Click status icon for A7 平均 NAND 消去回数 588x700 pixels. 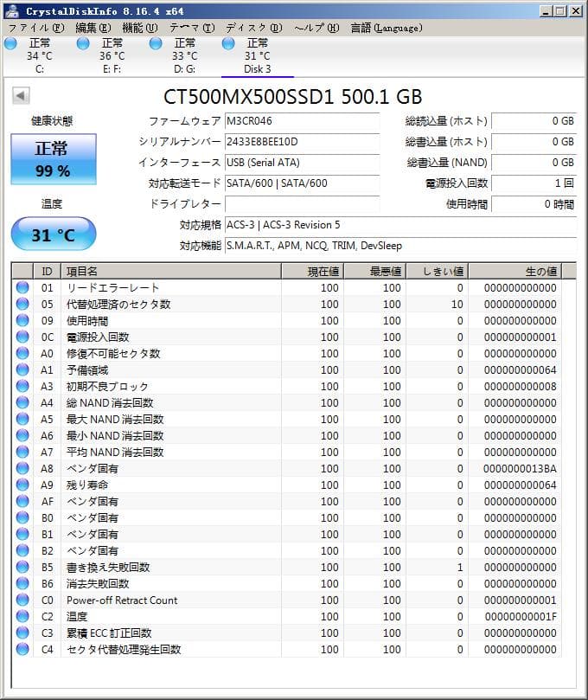[22, 452]
